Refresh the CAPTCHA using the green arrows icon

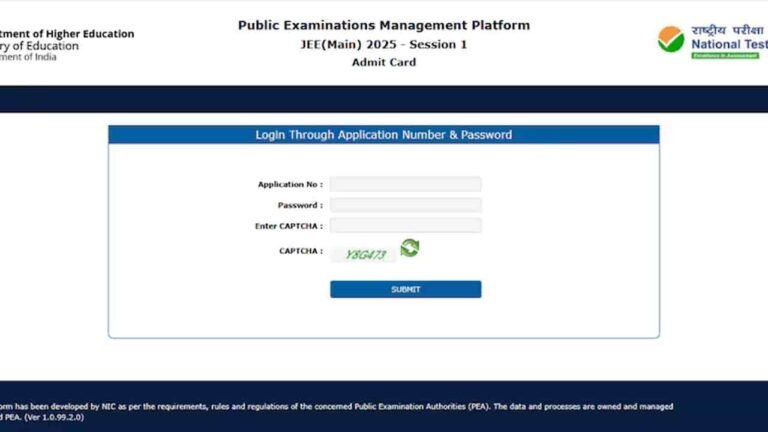coord(409,248)
